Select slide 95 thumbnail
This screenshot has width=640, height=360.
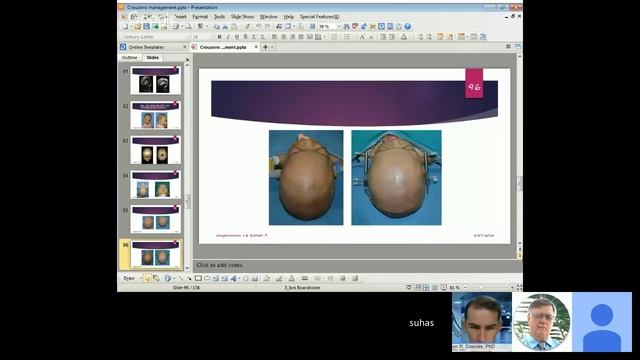(156, 220)
